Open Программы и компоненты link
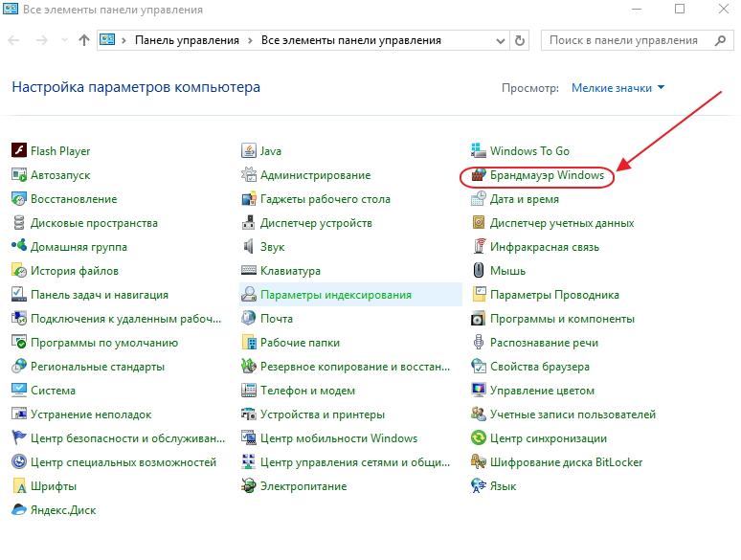Screen dimensions: 741x560 pos(562,319)
